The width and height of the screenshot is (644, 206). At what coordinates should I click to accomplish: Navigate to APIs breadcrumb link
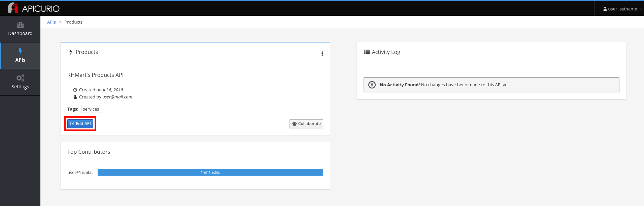click(x=52, y=22)
